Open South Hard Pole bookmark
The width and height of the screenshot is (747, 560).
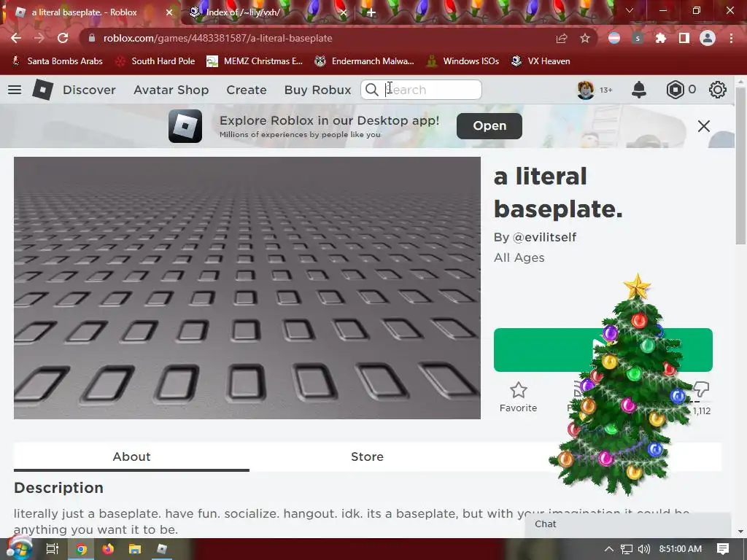click(155, 61)
